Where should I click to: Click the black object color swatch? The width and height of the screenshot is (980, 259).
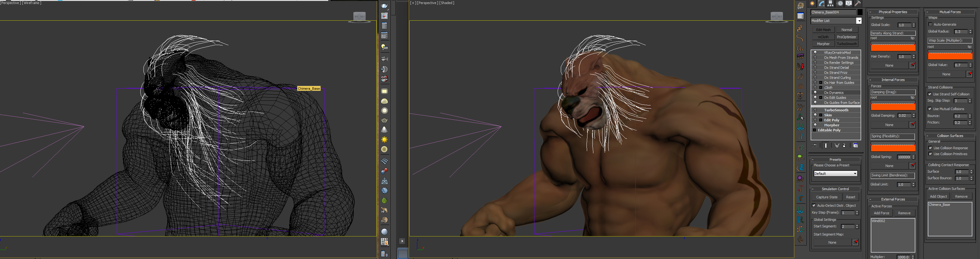pos(860,12)
